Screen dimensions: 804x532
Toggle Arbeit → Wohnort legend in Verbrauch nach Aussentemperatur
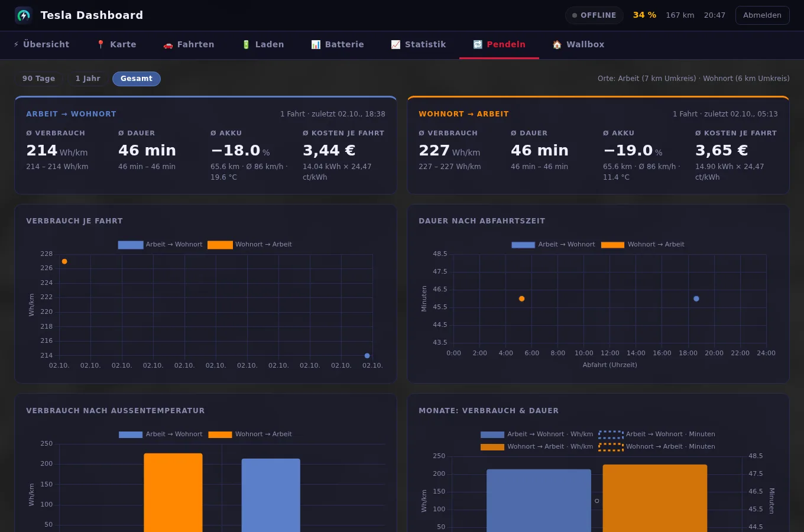point(160,434)
